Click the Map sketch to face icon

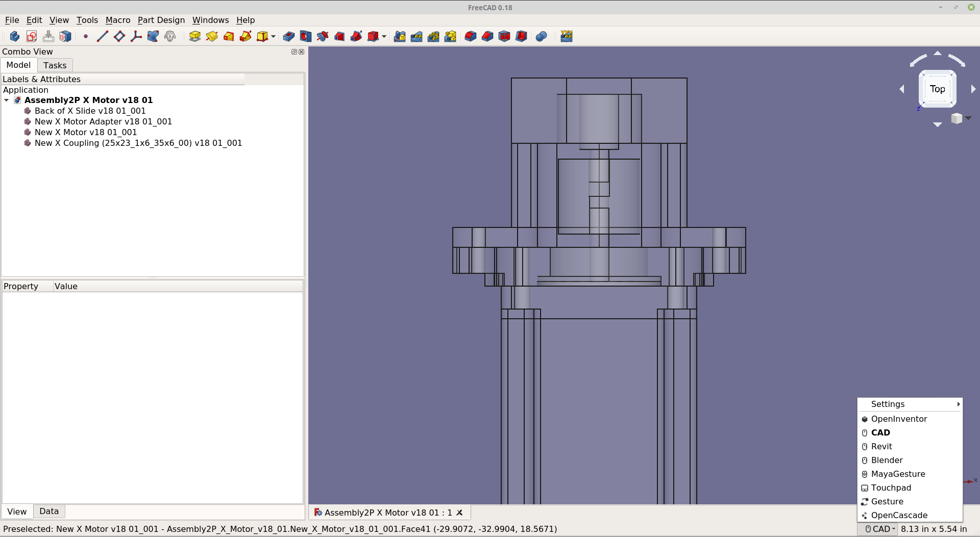point(65,36)
